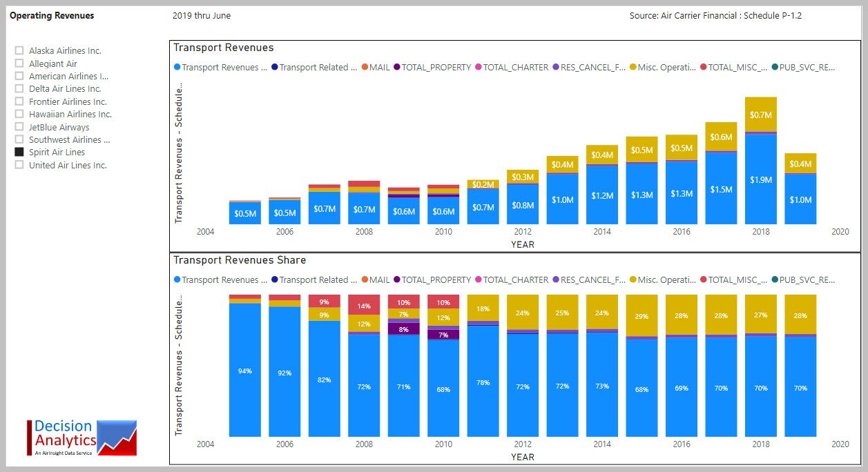This screenshot has height=472, width=868.
Task: Click the 8% purple share segment
Action: click(x=403, y=328)
